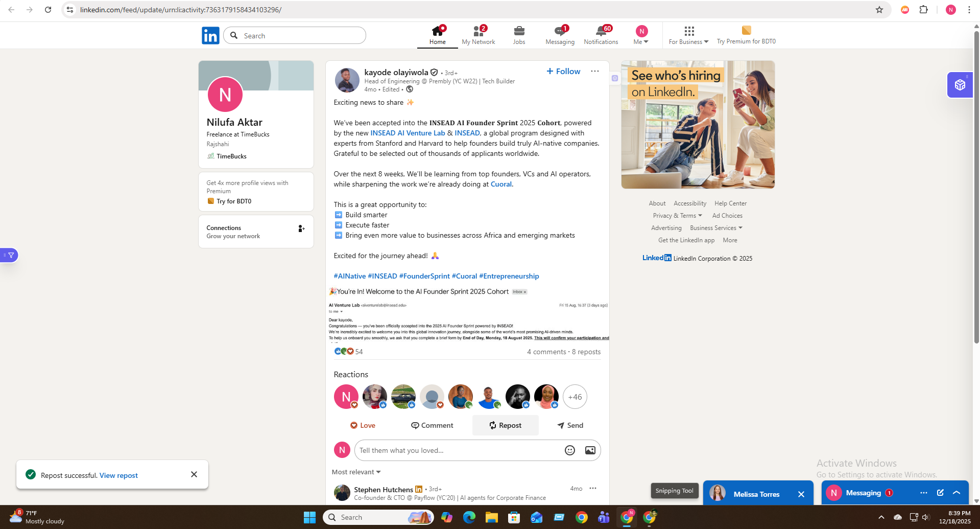Expand the Most relevant sort dropdown

pyautogui.click(x=356, y=472)
